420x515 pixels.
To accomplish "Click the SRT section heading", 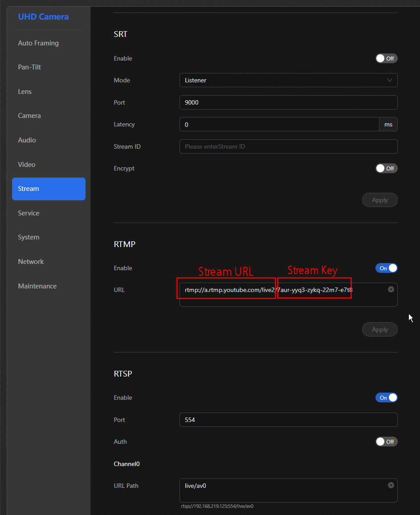I will click(x=121, y=34).
